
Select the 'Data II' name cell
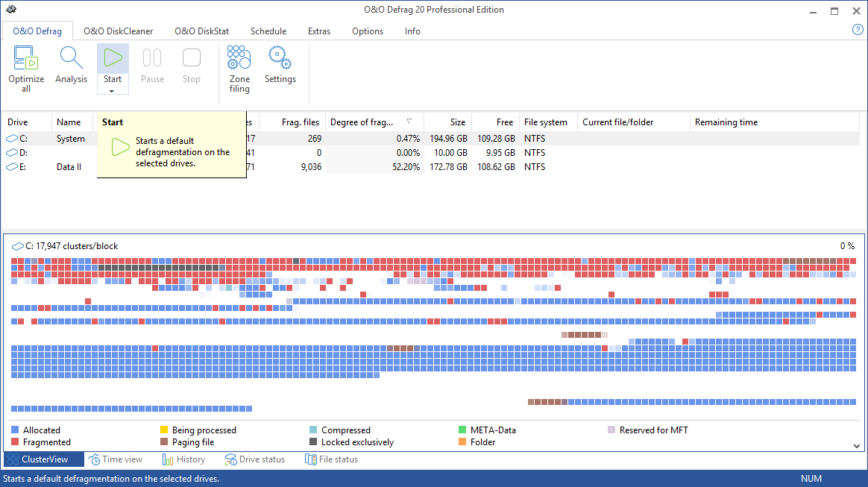point(69,166)
